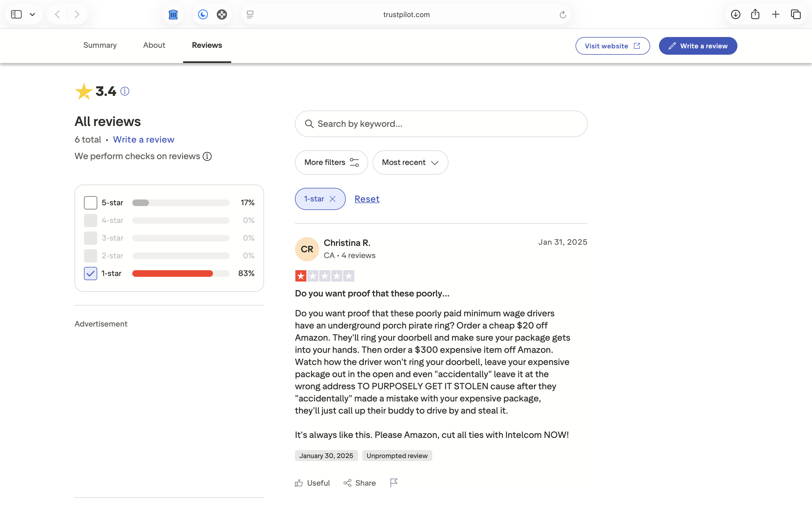Click the share icon in the browser toolbar

click(755, 14)
